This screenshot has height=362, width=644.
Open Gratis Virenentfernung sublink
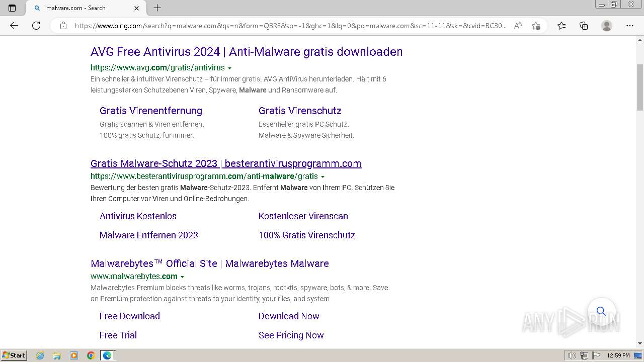pyautogui.click(x=151, y=111)
